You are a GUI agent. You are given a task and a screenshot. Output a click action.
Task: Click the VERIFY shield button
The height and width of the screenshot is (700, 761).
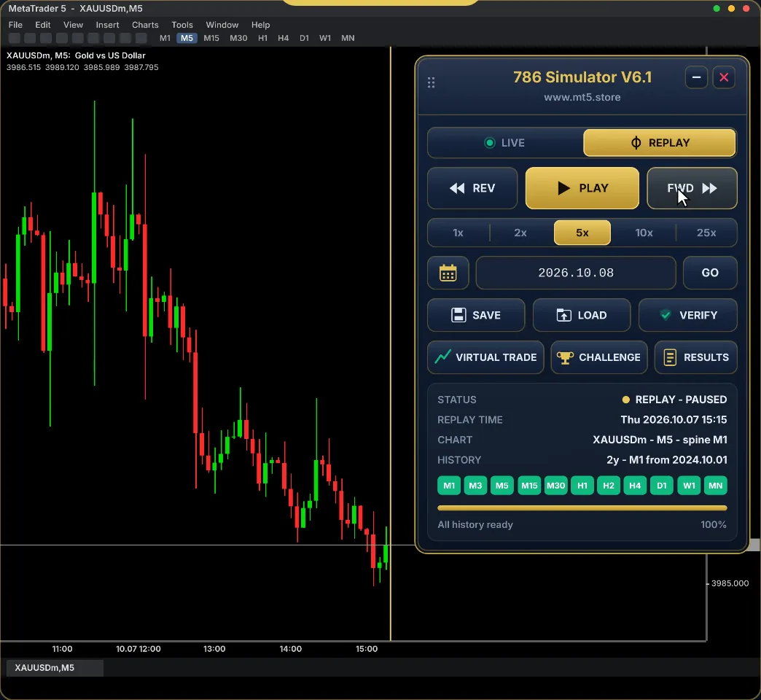[x=687, y=315]
